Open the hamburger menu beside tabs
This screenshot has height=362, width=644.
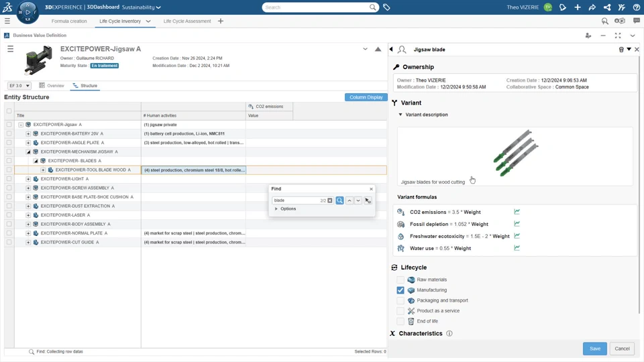7,21
